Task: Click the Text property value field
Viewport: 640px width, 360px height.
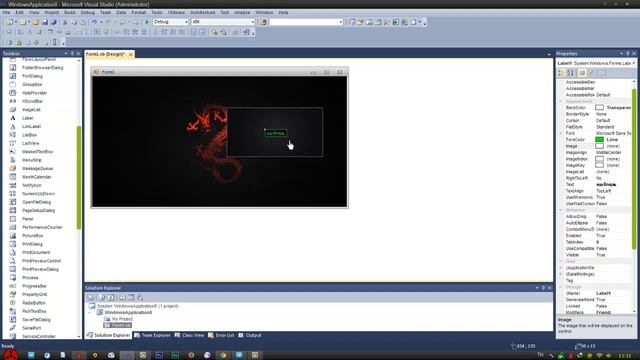Action: [613, 184]
